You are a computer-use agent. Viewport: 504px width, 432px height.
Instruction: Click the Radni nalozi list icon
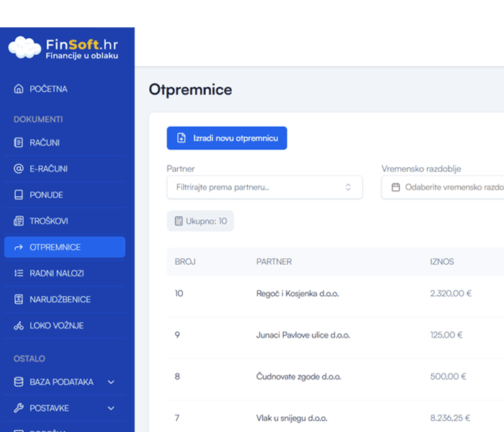[x=19, y=274]
